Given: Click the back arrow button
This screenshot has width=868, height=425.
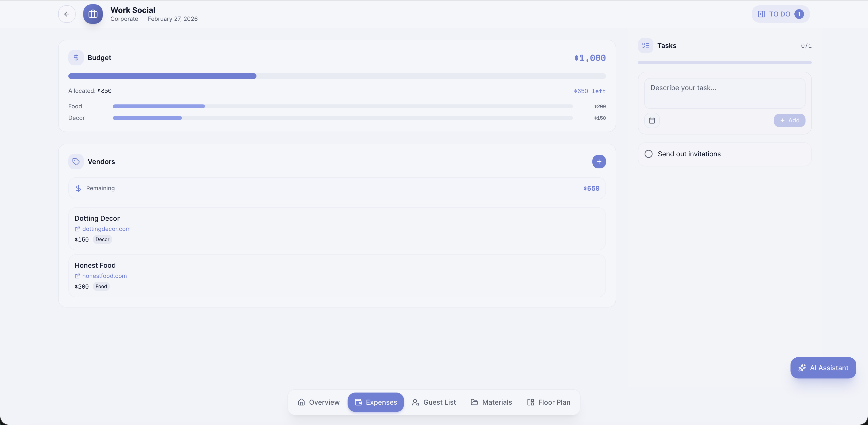Looking at the screenshot, I should 67,14.
